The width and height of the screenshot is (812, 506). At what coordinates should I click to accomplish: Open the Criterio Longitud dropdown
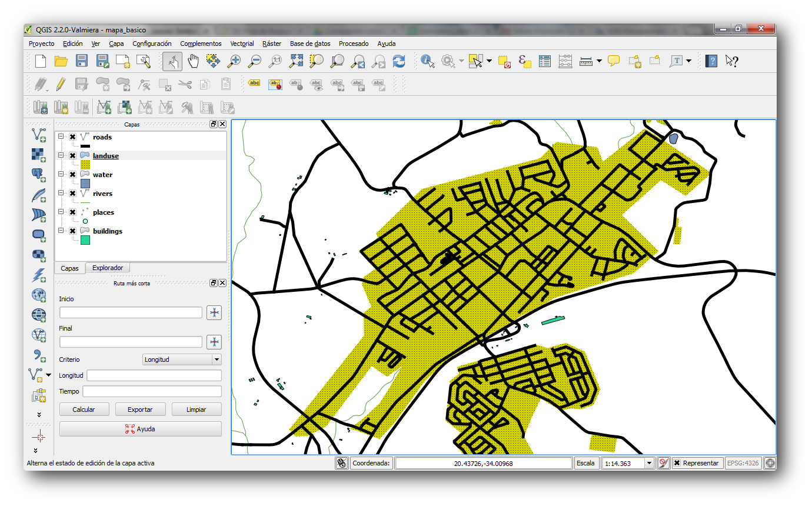182,359
